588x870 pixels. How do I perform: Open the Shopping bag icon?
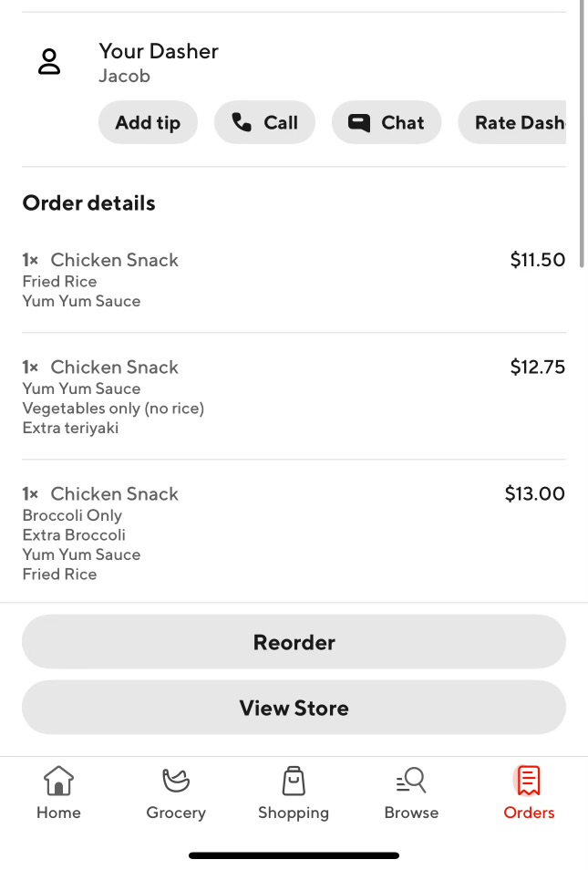(294, 781)
